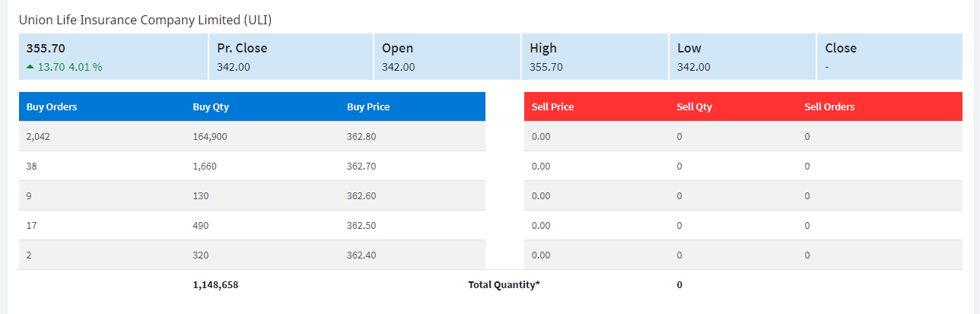Click the Sell Qty column header
The height and width of the screenshot is (314, 980).
pyautogui.click(x=694, y=107)
